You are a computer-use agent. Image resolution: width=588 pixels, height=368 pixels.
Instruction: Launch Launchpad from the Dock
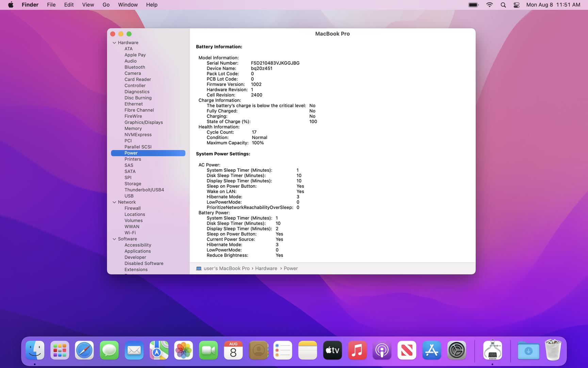pyautogui.click(x=60, y=350)
